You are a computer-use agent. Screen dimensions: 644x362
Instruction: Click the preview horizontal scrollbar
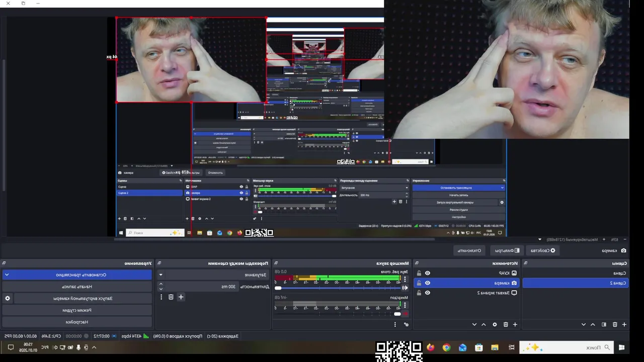(275, 239)
